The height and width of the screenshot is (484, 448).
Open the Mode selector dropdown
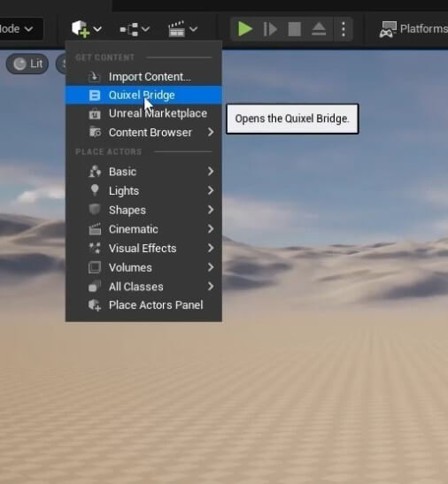(21, 29)
